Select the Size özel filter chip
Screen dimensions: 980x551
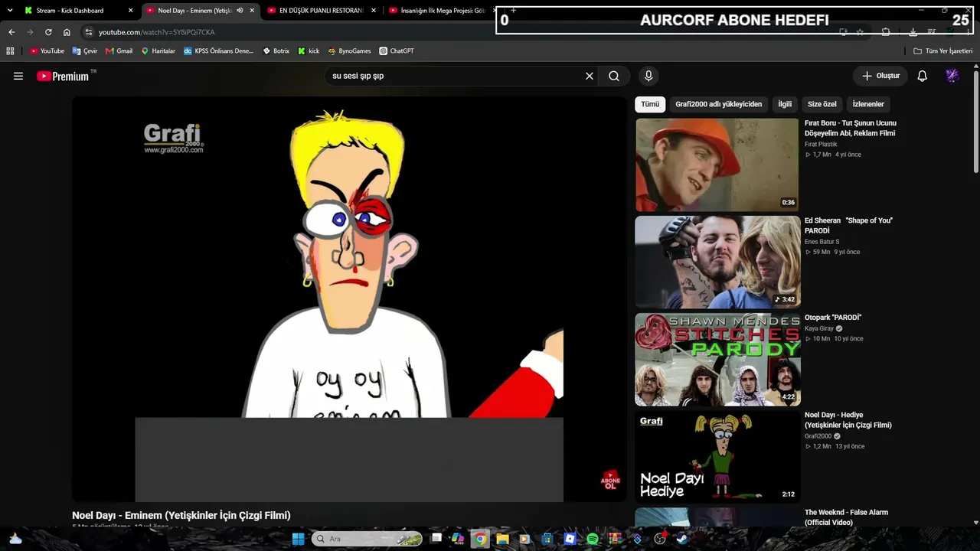pos(822,104)
